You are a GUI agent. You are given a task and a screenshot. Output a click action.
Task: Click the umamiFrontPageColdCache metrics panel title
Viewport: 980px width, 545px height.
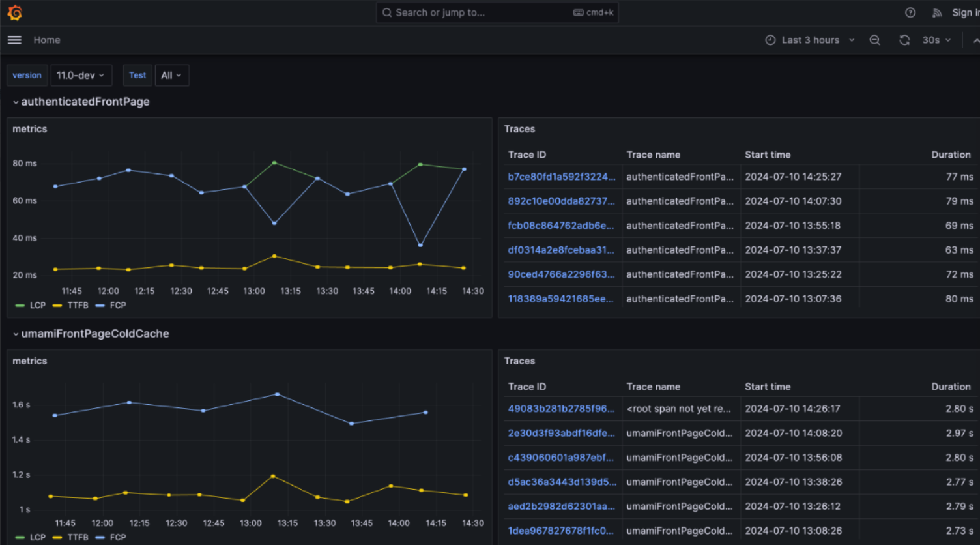[x=30, y=361]
